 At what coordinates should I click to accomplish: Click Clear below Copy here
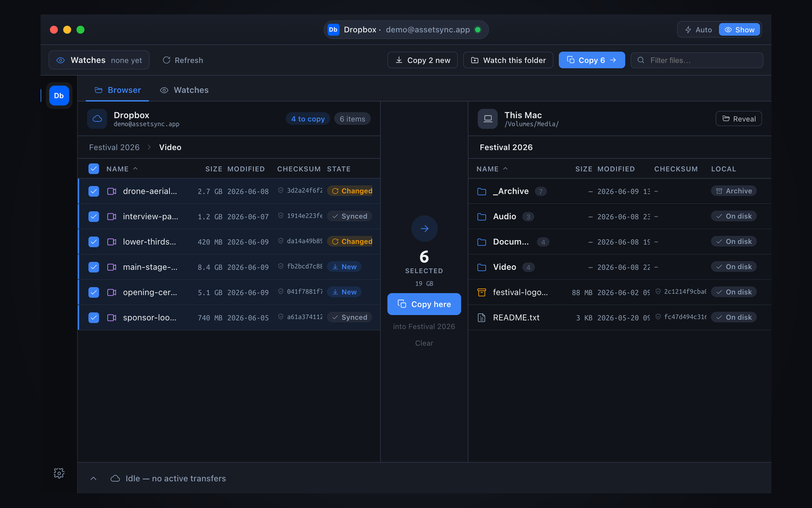click(x=424, y=343)
